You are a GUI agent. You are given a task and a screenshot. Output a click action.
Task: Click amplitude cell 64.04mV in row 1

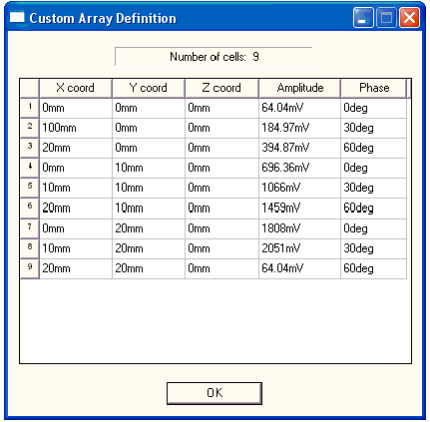(x=299, y=108)
